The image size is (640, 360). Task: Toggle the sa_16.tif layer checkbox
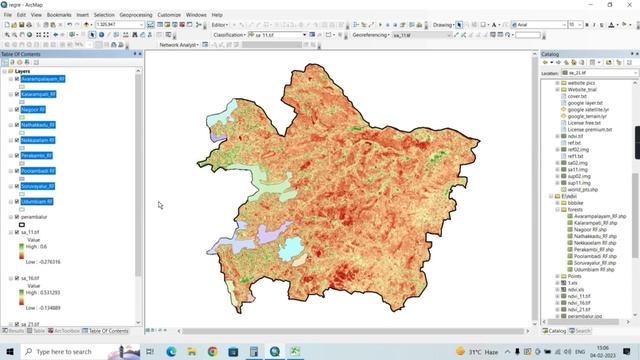pos(17,278)
